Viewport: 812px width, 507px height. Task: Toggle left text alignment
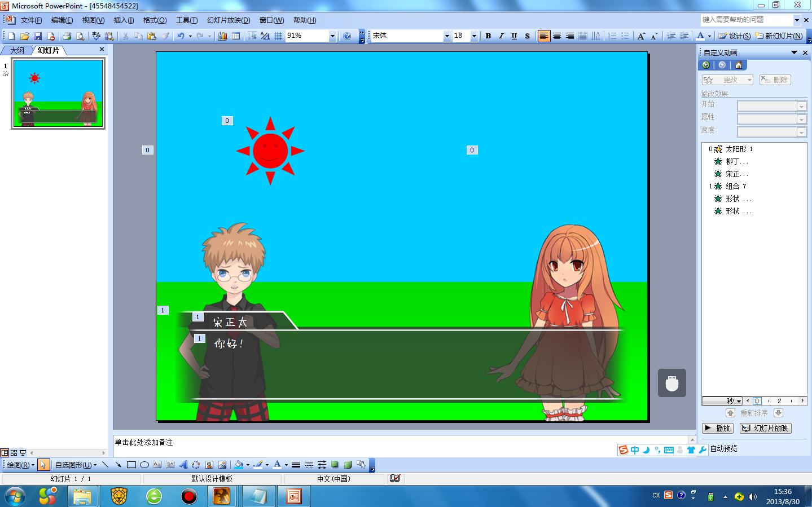[544, 36]
